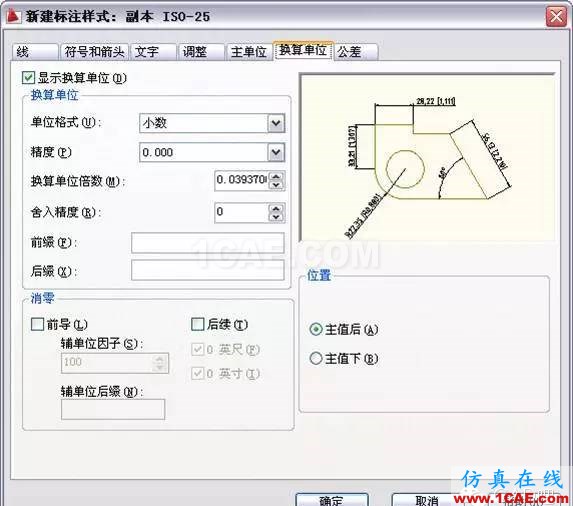Decrease 舍入精度 with down arrow

point(277,217)
